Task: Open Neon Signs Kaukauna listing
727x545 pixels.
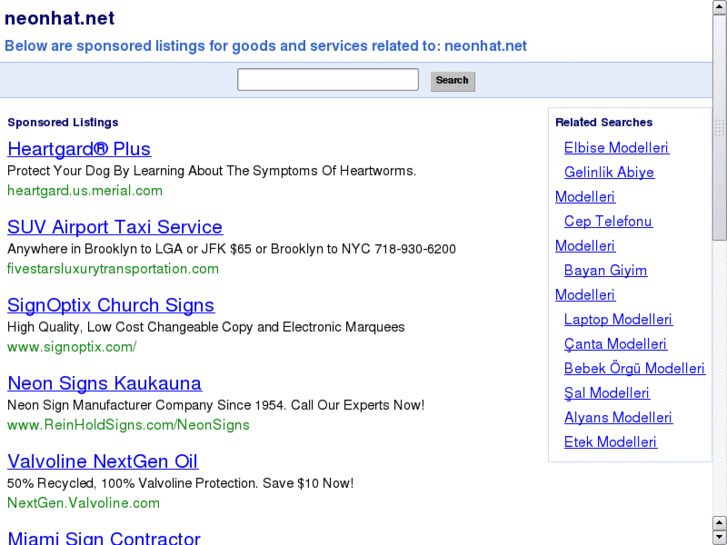Action: 105,383
